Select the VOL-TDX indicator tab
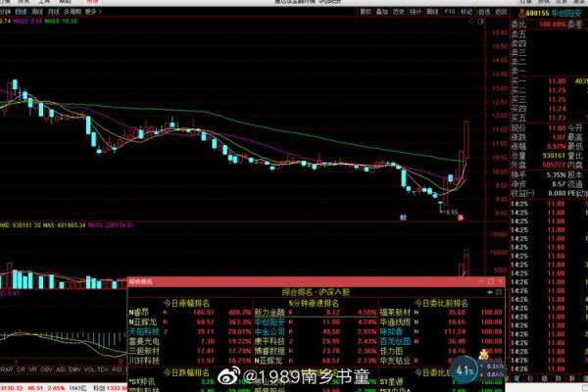This screenshot has height=392, width=588. pos(96,369)
